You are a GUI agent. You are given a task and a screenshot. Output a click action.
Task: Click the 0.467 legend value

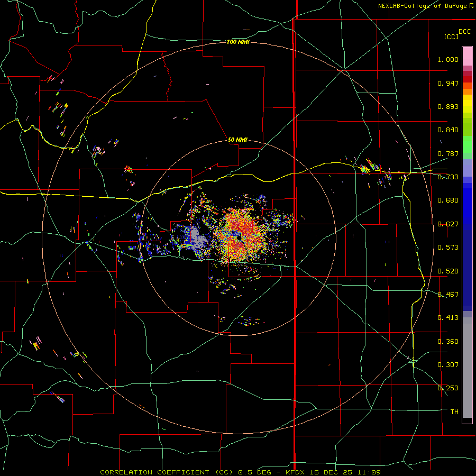point(448,295)
